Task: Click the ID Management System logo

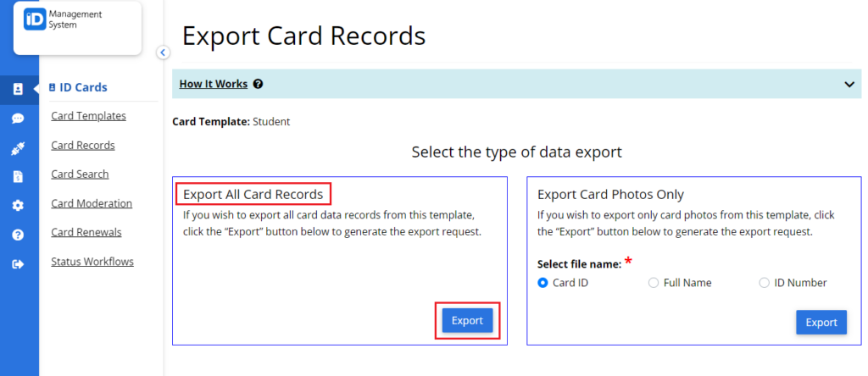Action: pos(63,19)
